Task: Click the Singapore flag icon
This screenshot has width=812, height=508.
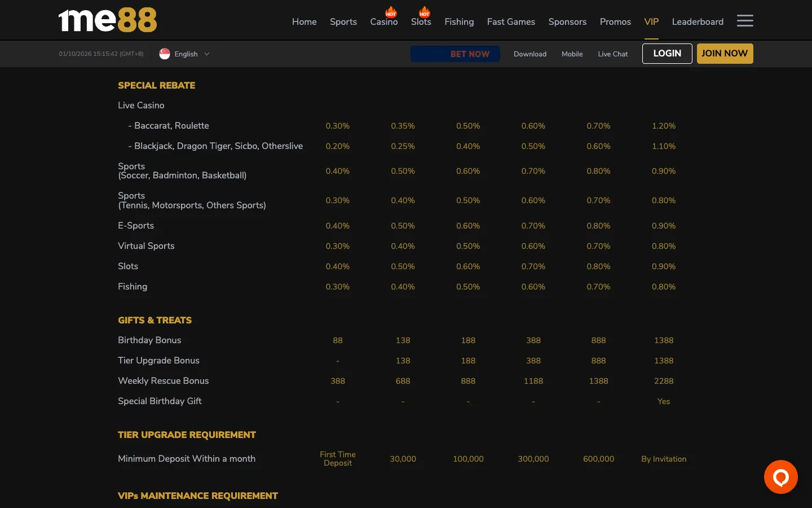Action: click(165, 54)
